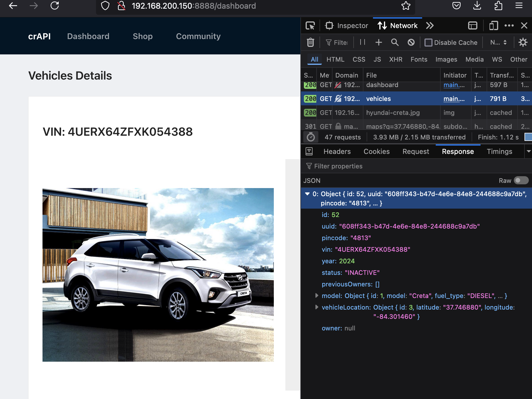Go back to the previous browser page

point(13,6)
